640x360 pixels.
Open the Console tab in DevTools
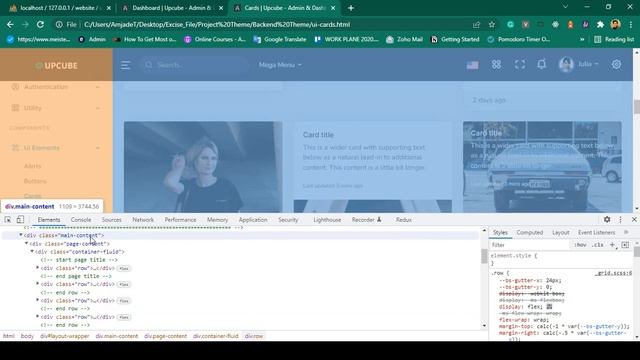(81, 220)
